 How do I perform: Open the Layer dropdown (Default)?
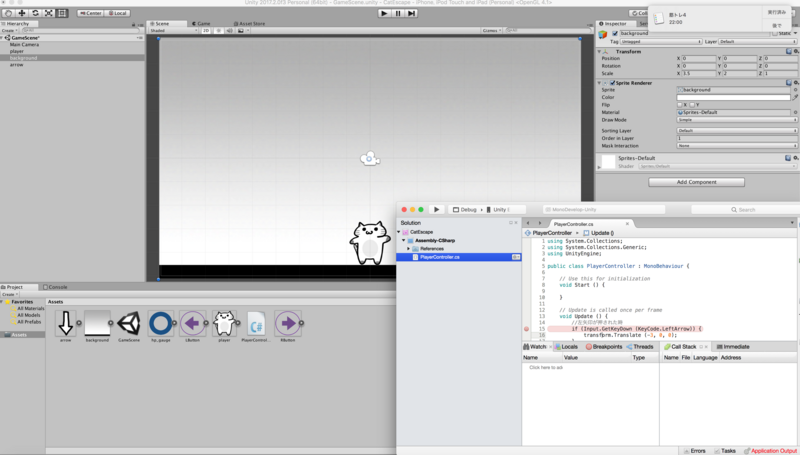click(x=758, y=42)
